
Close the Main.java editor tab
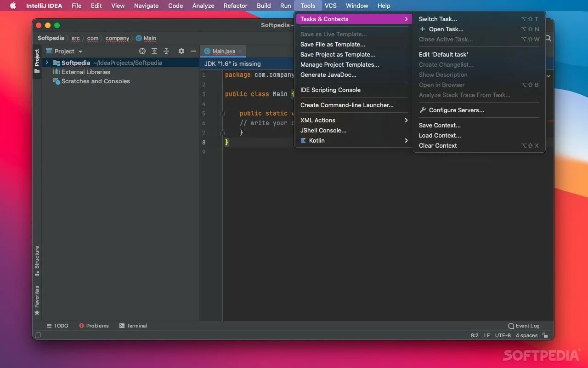(240, 51)
